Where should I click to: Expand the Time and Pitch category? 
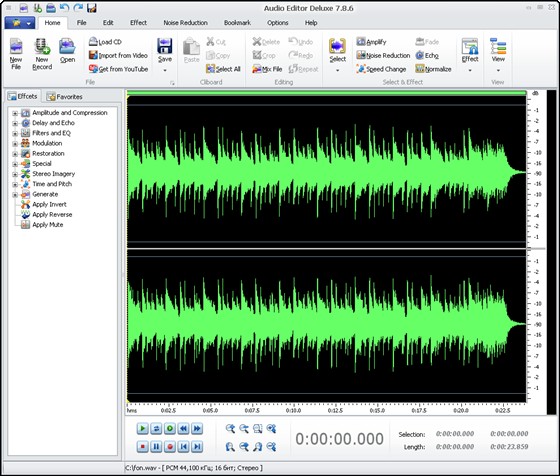click(15, 185)
